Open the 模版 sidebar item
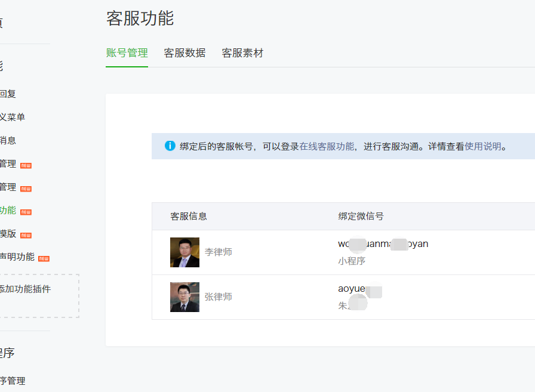Screen dimensions: 535x392 [x=8, y=233]
